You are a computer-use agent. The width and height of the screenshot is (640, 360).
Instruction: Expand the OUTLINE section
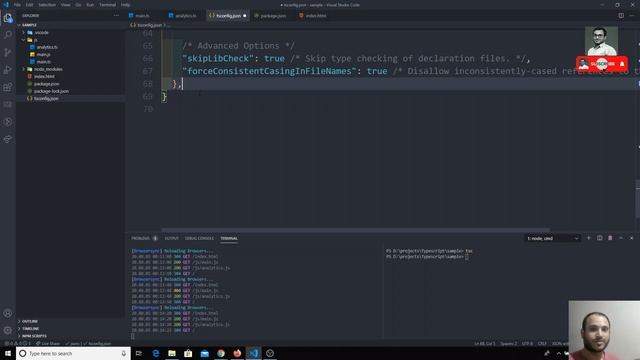tap(30, 321)
